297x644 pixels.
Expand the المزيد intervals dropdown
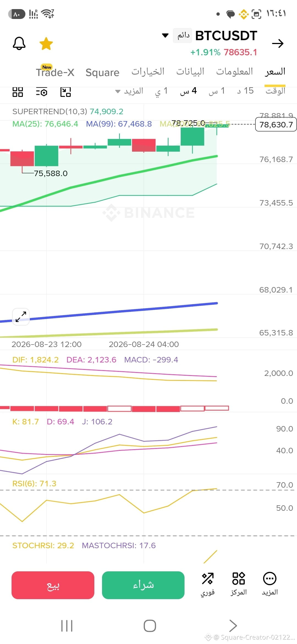tap(129, 91)
